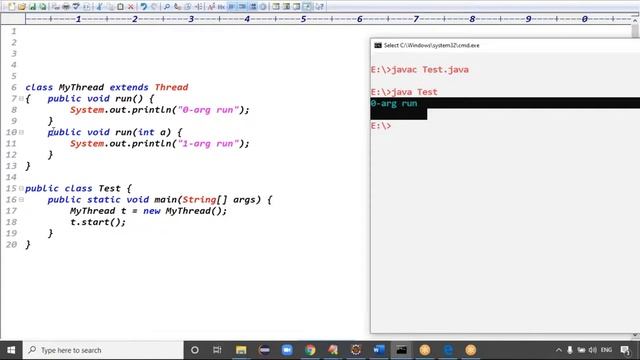Click 'MyThread t = new MyThread();' line
Viewport: 640px width, 360px height.
(148, 211)
